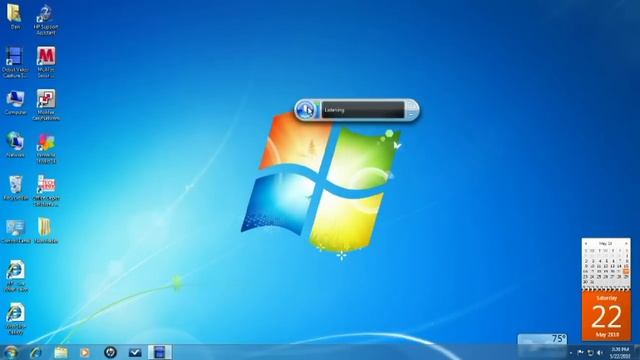Click the HP logo taskbar icon

click(110, 352)
